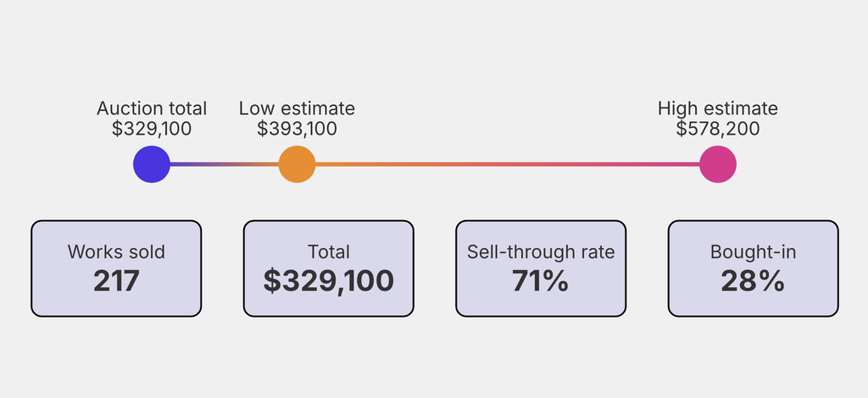This screenshot has height=398, width=868.
Task: Select the orange Low estimate marker dot
Action: pyautogui.click(x=297, y=164)
